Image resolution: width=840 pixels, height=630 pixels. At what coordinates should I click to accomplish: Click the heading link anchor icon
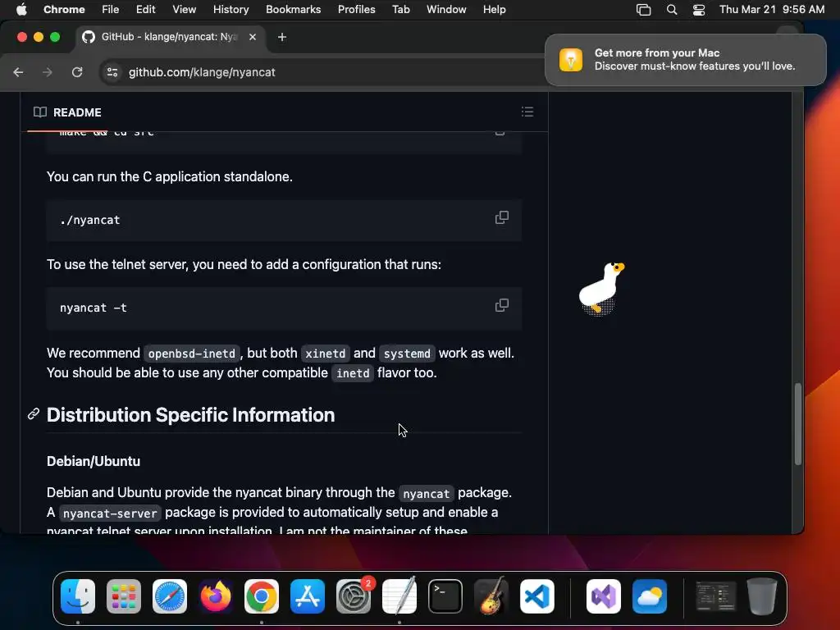pos(33,414)
